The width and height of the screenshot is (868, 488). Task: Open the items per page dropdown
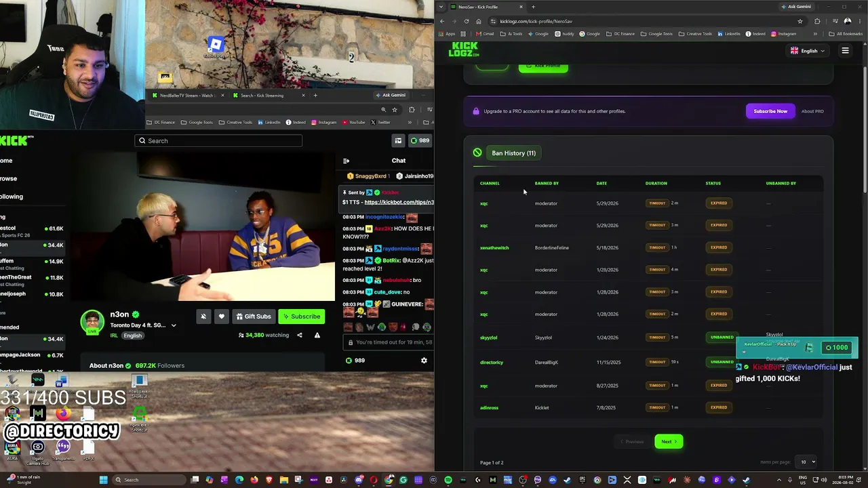pyautogui.click(x=807, y=462)
